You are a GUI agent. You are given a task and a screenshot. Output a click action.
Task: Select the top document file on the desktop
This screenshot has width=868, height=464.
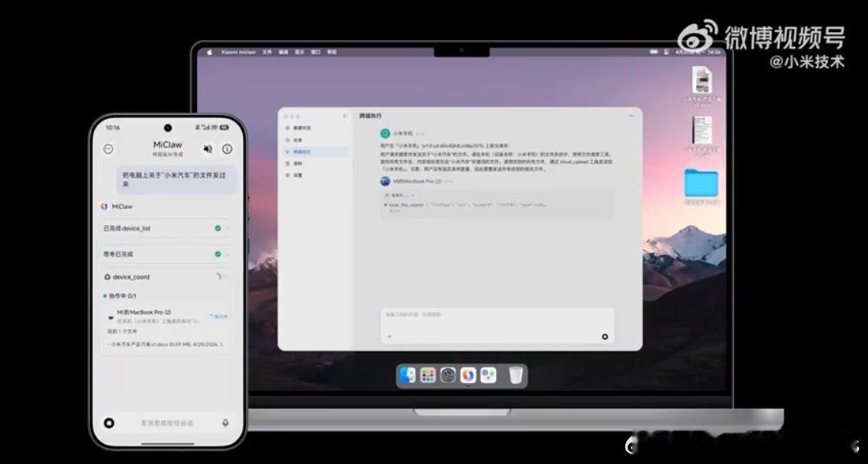pyautogui.click(x=702, y=81)
